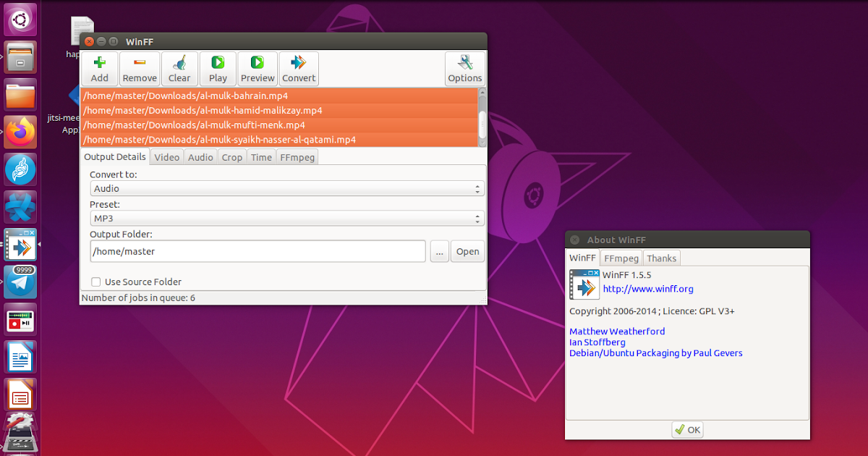The image size is (868, 456).
Task: Click the file list vertical scrollbar
Action: pyautogui.click(x=482, y=117)
